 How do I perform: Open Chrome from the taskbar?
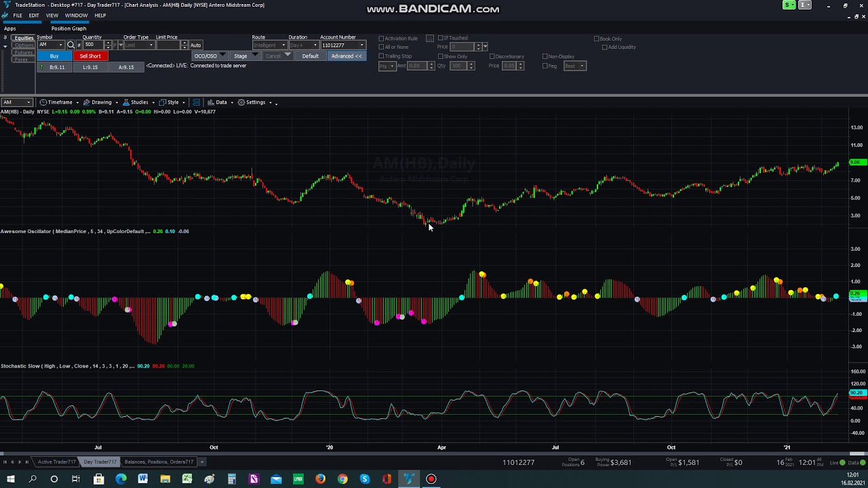342,479
